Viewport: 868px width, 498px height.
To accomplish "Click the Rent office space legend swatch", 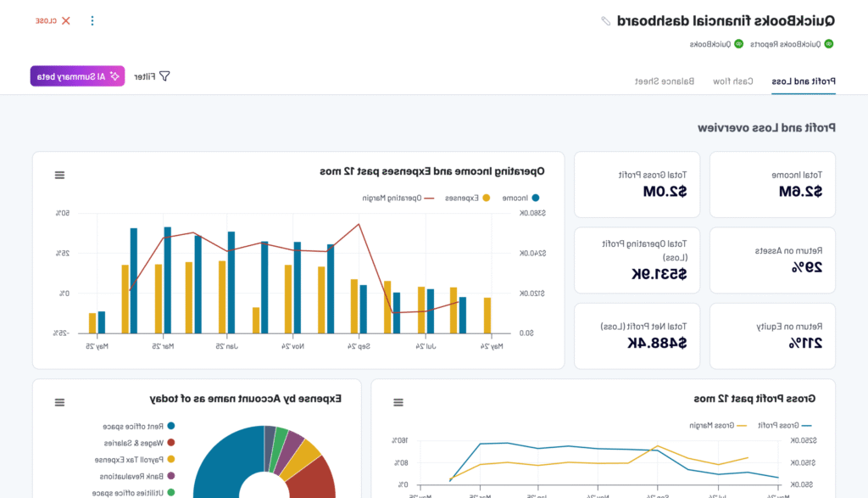I will pos(171,426).
